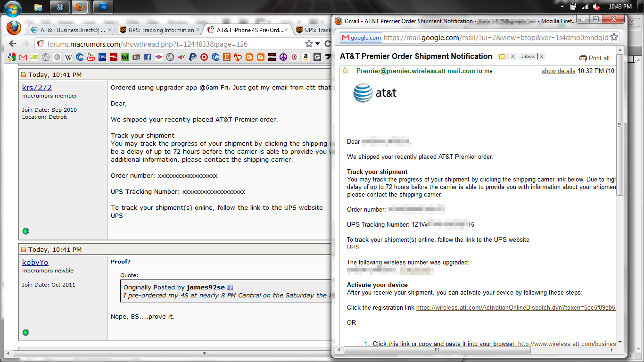Click the google.com site identity button
The width and height of the screenshot is (644, 362).
coord(361,38)
